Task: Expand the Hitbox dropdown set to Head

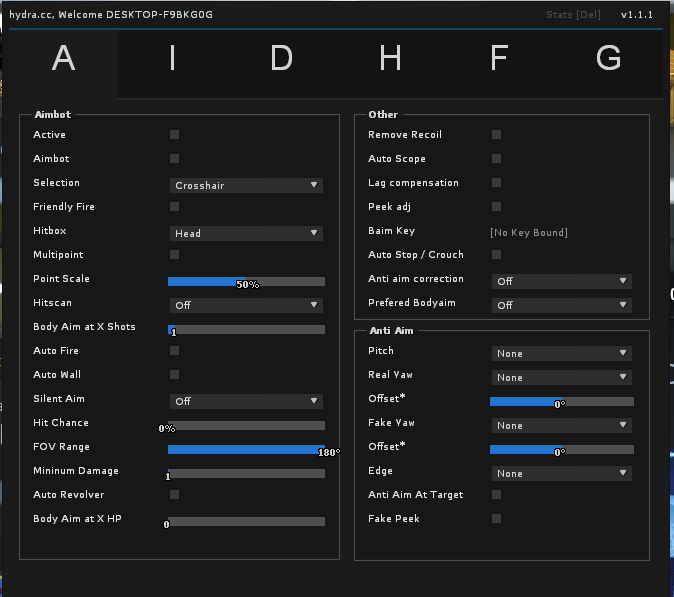Action: (x=245, y=233)
